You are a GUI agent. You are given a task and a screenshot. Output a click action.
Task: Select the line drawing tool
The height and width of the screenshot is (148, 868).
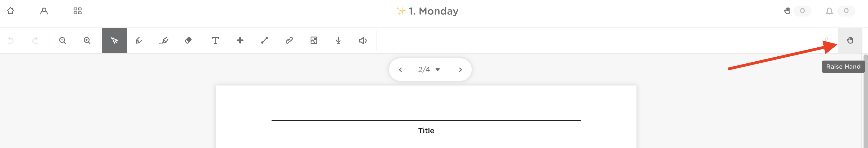click(264, 41)
